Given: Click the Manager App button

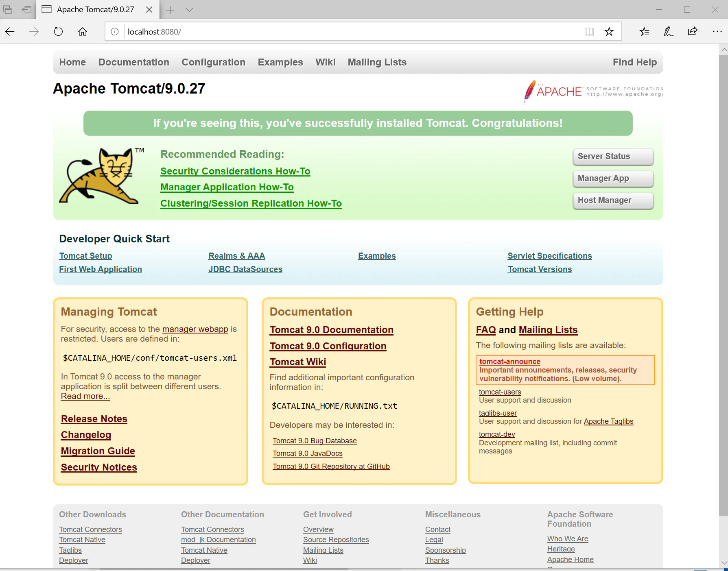Looking at the screenshot, I should point(613,179).
